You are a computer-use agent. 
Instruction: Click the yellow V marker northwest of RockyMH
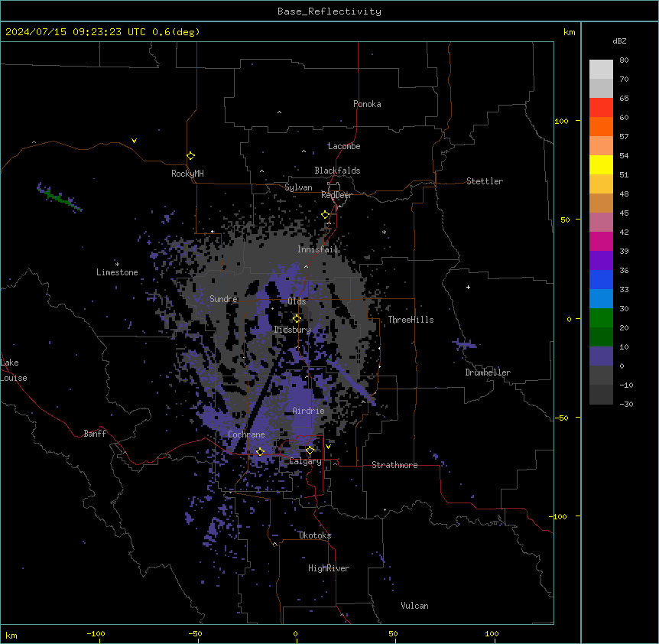click(134, 141)
